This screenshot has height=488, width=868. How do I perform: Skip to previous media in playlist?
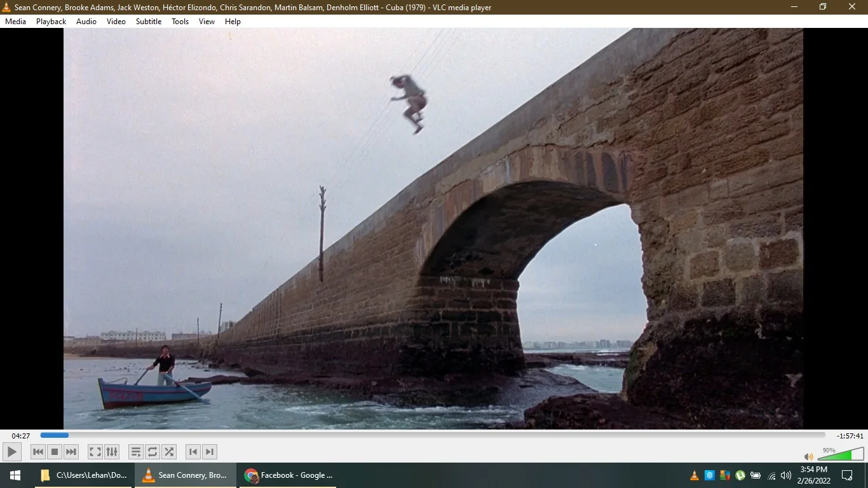[x=38, y=452]
